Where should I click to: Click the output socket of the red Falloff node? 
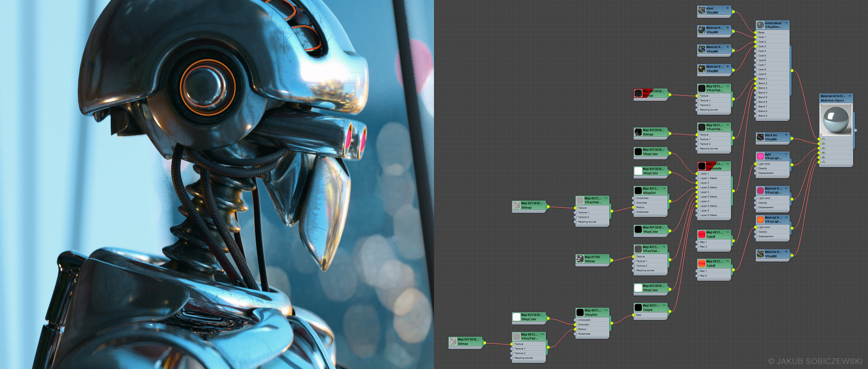tap(733, 240)
